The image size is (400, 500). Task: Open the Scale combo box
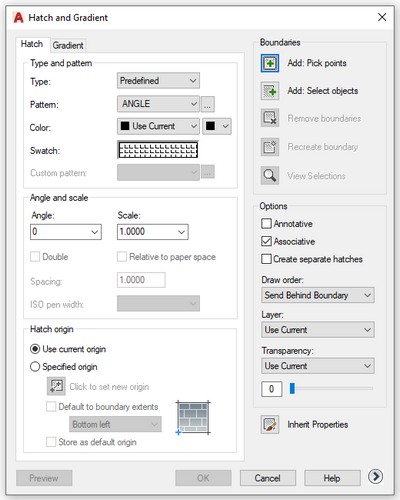[x=153, y=232]
